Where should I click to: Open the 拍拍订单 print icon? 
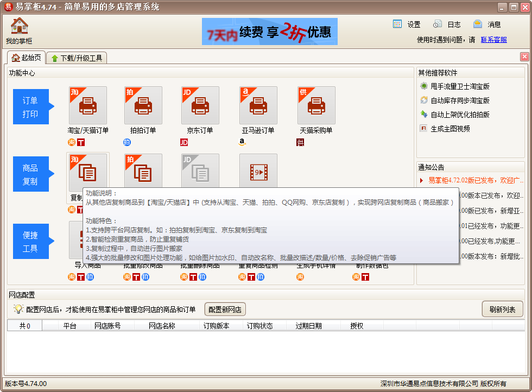point(143,105)
